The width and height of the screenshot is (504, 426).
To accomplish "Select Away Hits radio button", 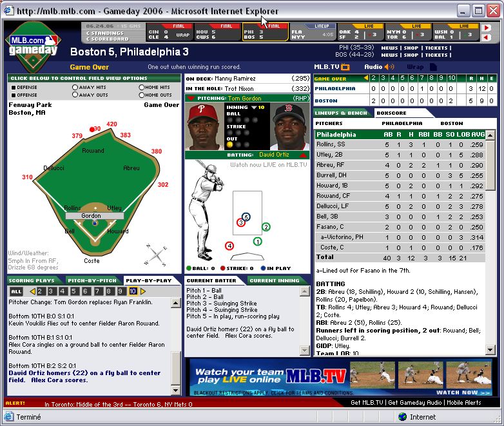I will tap(75, 87).
